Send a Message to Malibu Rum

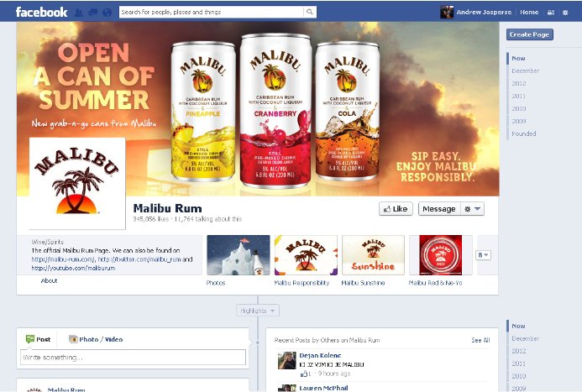[x=439, y=209]
